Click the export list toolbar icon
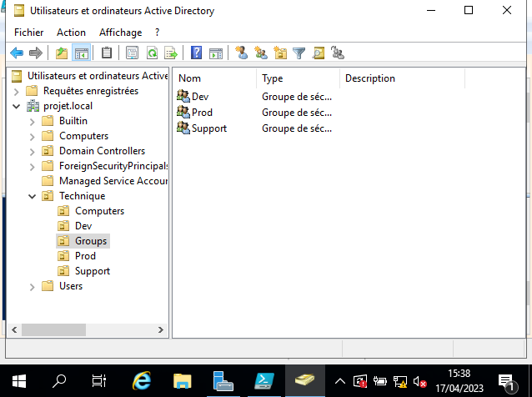Viewport: 532px width, 397px height. pos(171,53)
